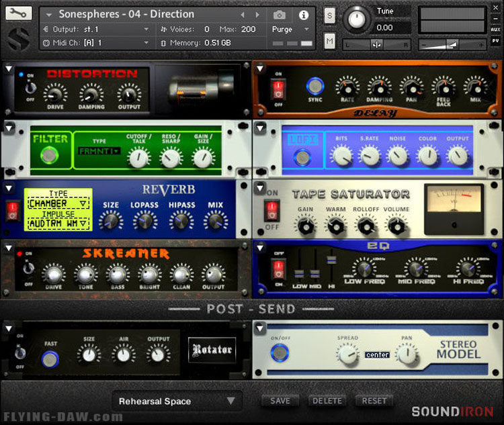Image resolution: width=504 pixels, height=425 pixels.
Task: Adjust the Tune knob
Action: pos(356,19)
